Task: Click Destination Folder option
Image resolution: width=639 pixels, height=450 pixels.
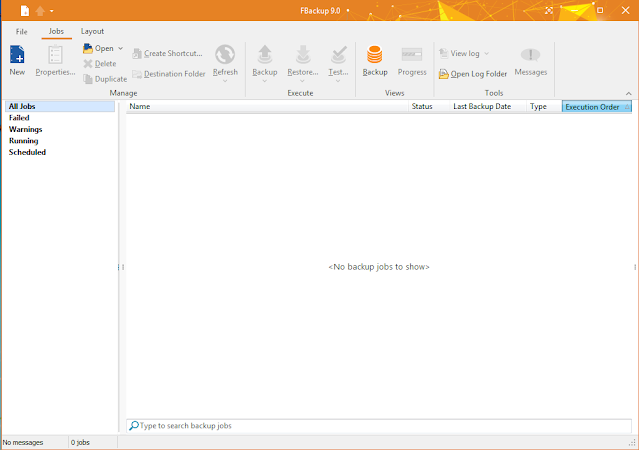Action: point(169,74)
